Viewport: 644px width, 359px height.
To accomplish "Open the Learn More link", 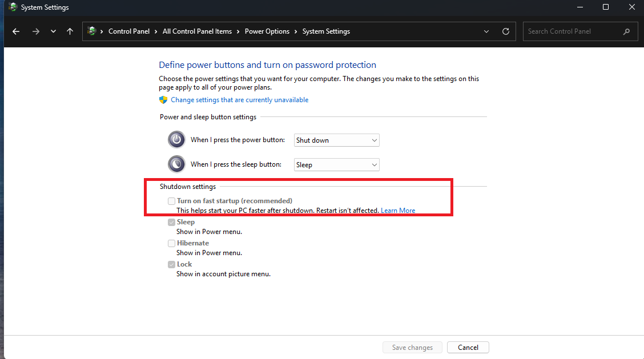I will (x=397, y=210).
